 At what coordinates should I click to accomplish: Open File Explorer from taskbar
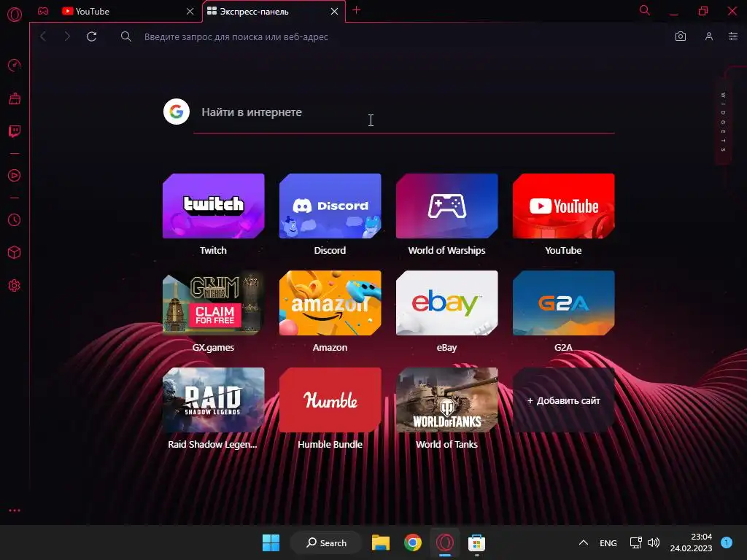tap(381, 542)
